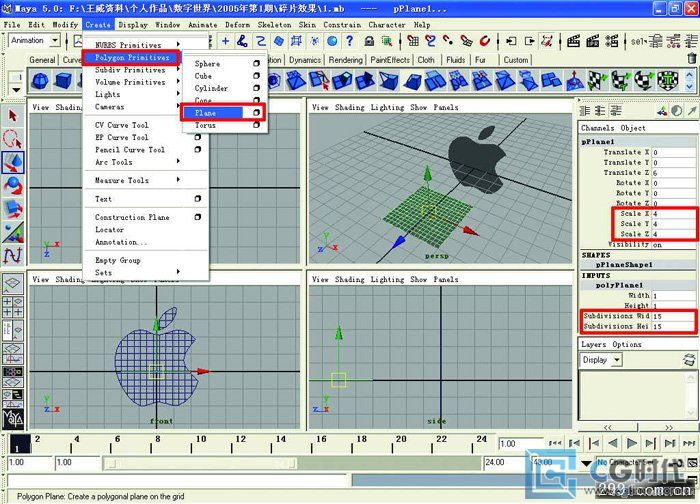Click the padlock icon in status line
This screenshot has height=504, width=700.
[369, 42]
